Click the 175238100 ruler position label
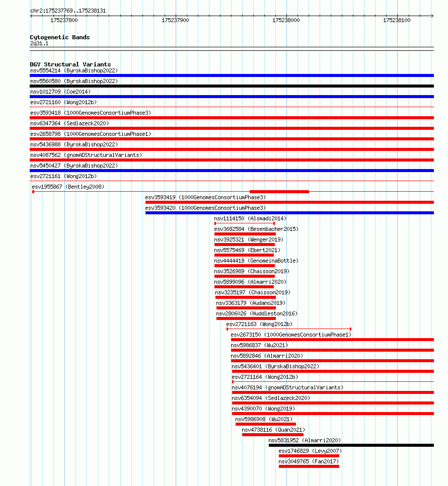The image size is (448, 486). click(x=397, y=21)
